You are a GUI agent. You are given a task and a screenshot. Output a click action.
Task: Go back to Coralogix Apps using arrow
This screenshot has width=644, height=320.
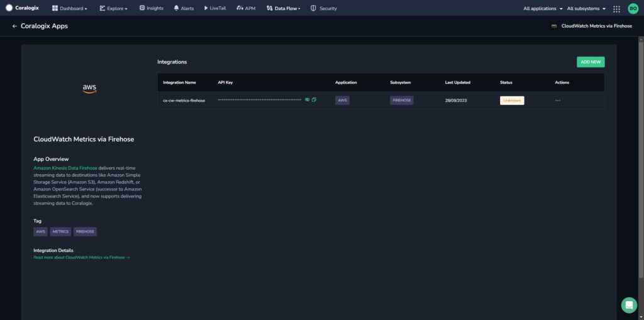15,26
